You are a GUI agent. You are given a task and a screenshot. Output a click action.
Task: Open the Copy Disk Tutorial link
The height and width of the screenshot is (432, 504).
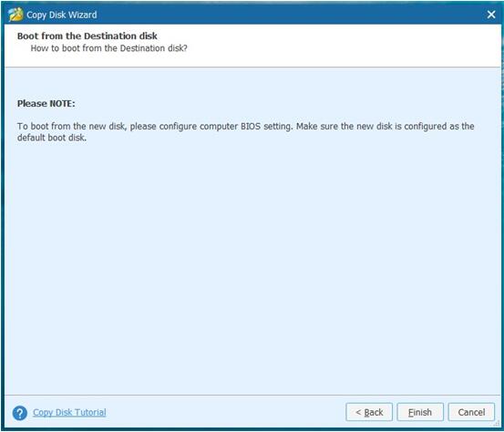(x=69, y=412)
